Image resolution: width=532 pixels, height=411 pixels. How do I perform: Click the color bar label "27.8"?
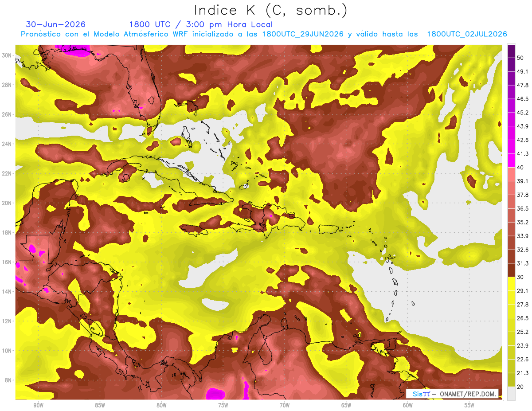point(523,305)
